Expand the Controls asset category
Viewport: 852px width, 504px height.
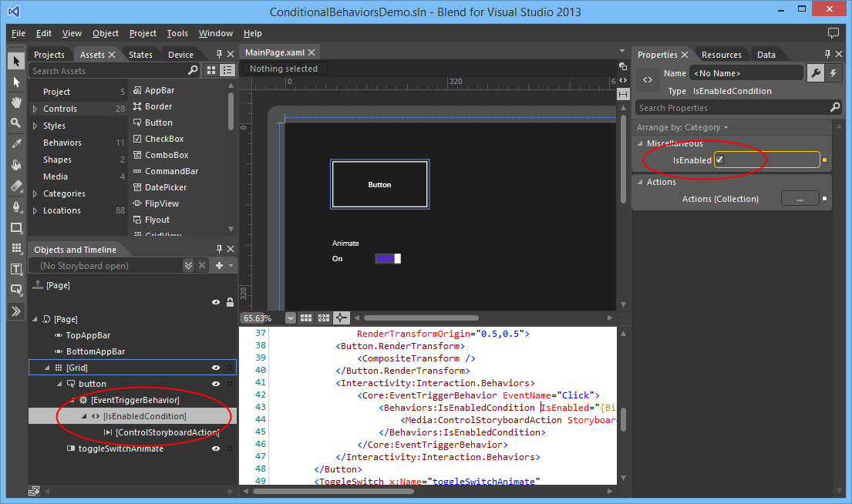[35, 109]
